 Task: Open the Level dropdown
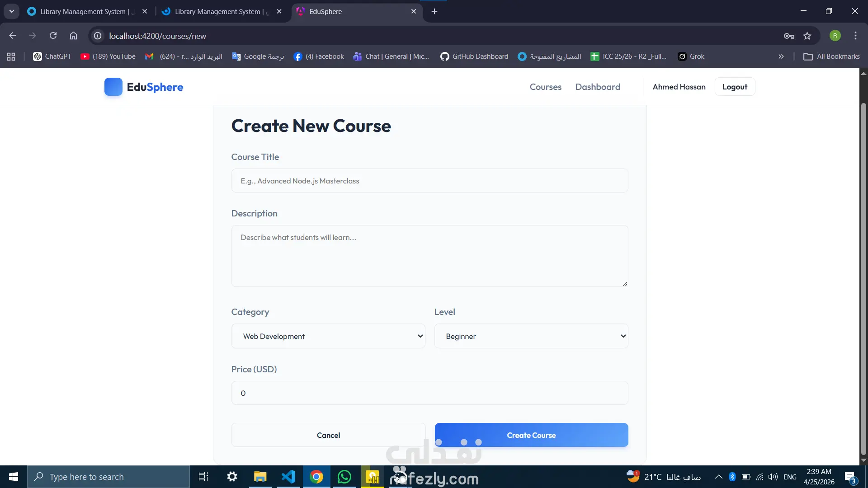(x=531, y=336)
